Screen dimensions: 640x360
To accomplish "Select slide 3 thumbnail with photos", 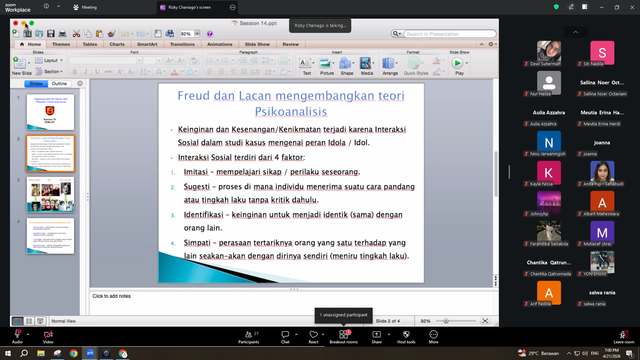I will 51,195.
